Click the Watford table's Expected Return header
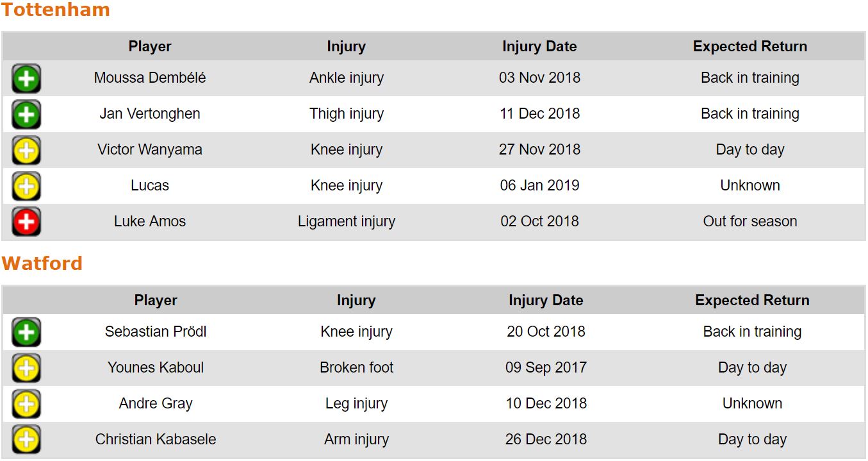The width and height of the screenshot is (868, 461). (x=752, y=300)
